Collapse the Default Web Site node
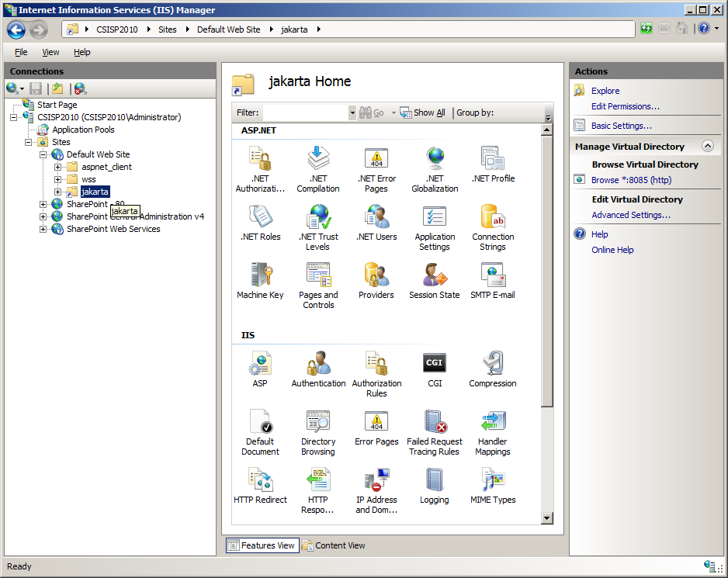728x578 pixels. click(x=43, y=154)
